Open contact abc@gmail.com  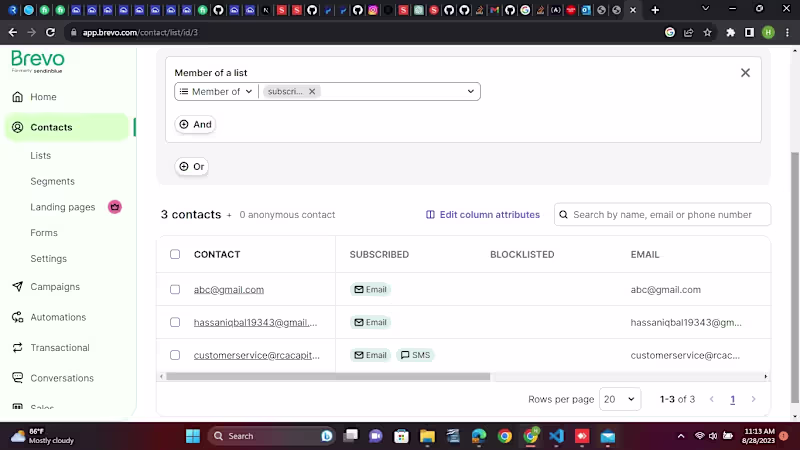click(x=229, y=289)
